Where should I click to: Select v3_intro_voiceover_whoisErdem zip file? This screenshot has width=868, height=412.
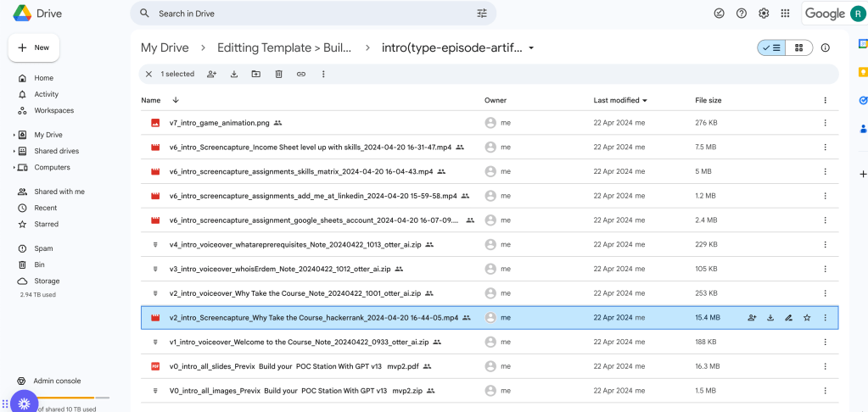coord(490,269)
